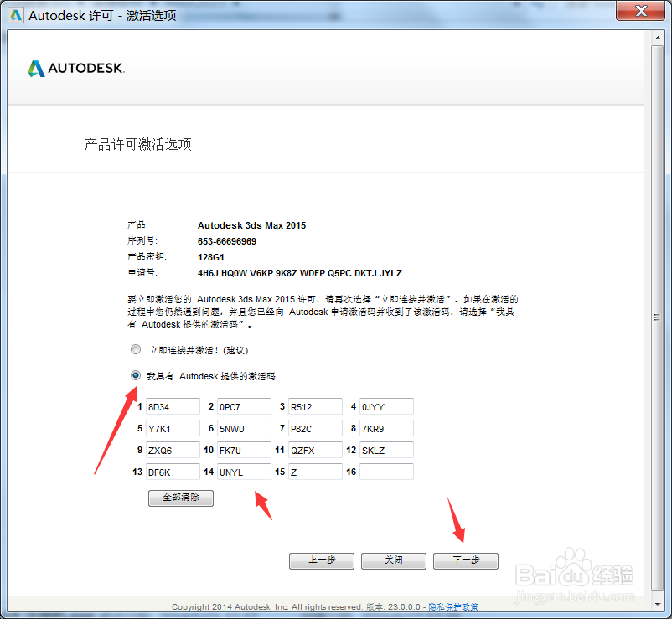Select activation code field 4 containing 0JYY
Image resolution: width=672 pixels, height=619 pixels.
click(385, 406)
